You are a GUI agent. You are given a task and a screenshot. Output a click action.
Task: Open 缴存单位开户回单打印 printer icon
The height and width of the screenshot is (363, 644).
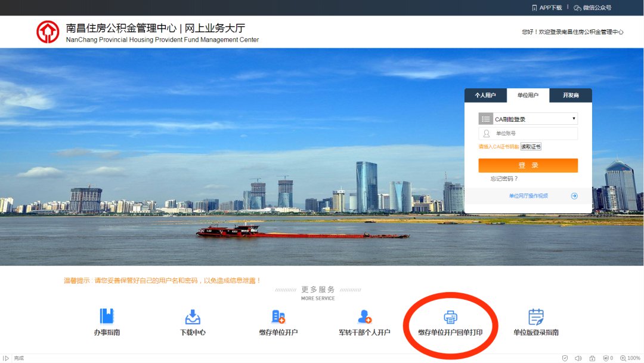coord(450,317)
